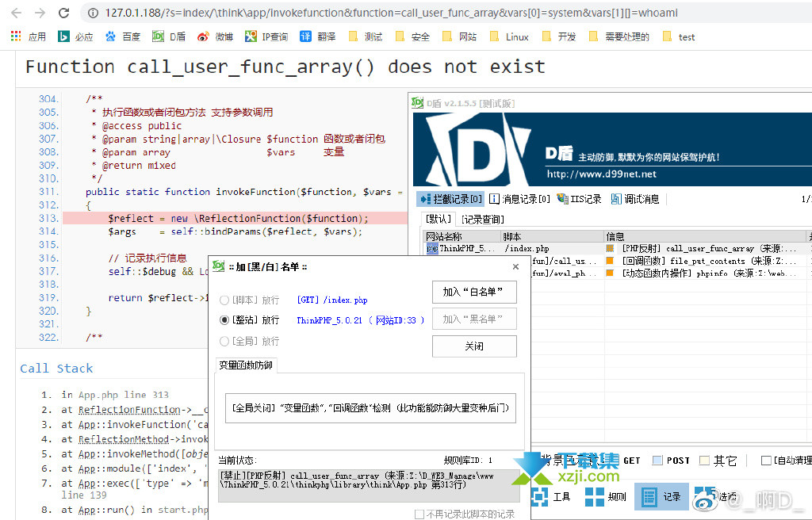Expand the 安全 bookmark folder
812x520 pixels.
point(412,36)
